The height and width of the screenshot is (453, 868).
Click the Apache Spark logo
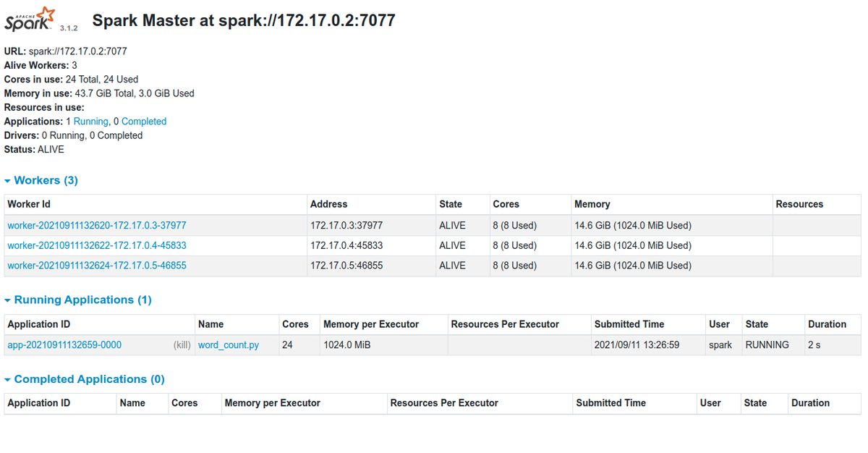pyautogui.click(x=30, y=19)
